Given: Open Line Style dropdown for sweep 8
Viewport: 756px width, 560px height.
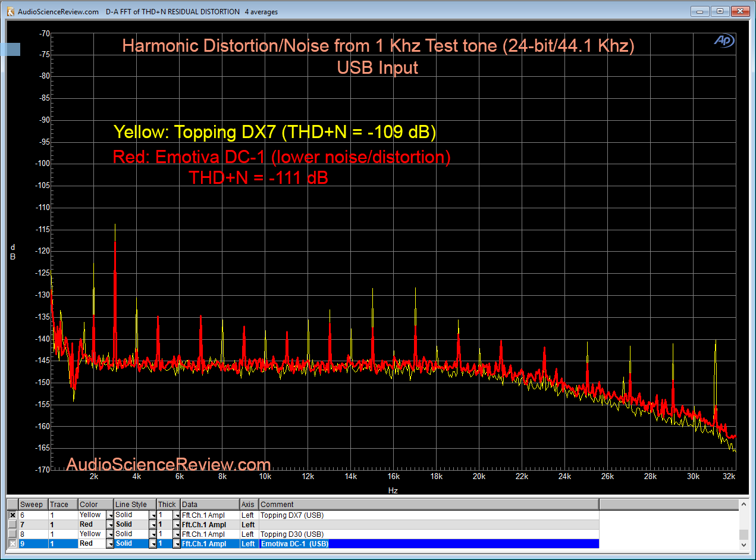Looking at the screenshot, I should coord(153,534).
